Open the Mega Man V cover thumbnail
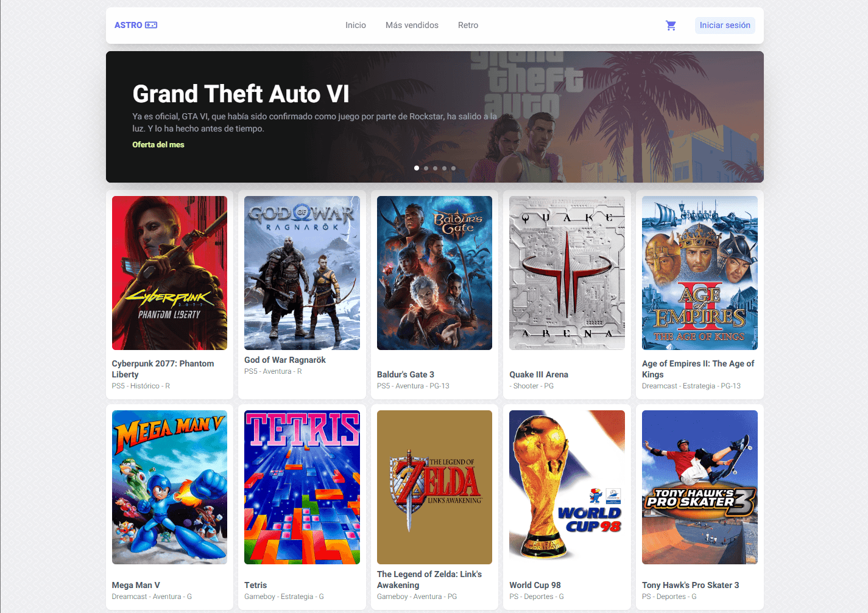The height and width of the screenshot is (613, 868). [x=169, y=487]
